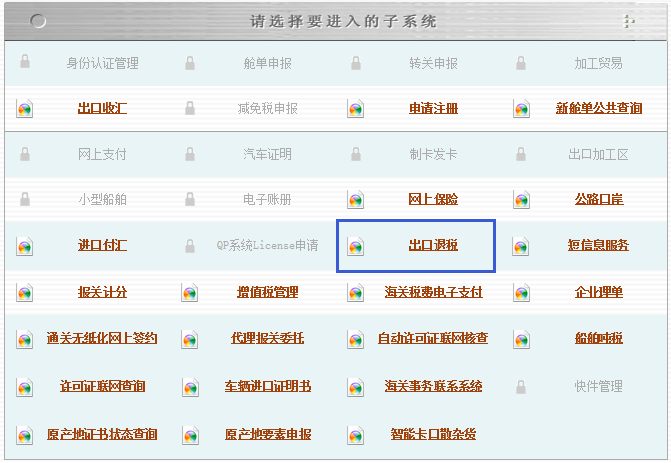
Task: Click the icon beside 出口收汇
Action: (25, 109)
